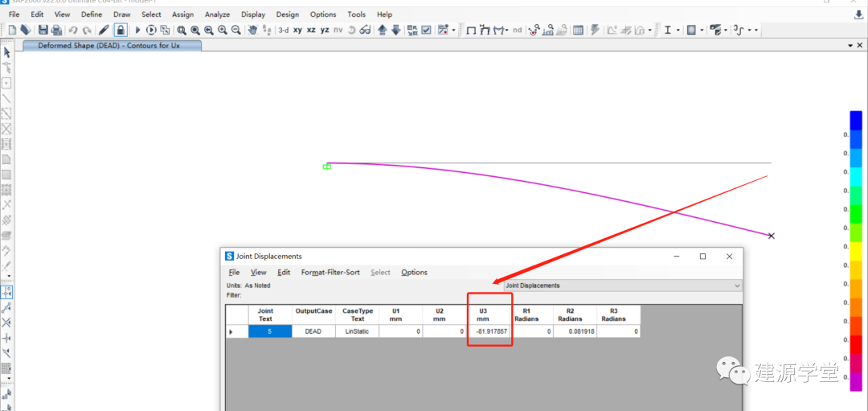Viewport: 868px width, 411px height.
Task: Open the Define menu
Action: point(92,14)
